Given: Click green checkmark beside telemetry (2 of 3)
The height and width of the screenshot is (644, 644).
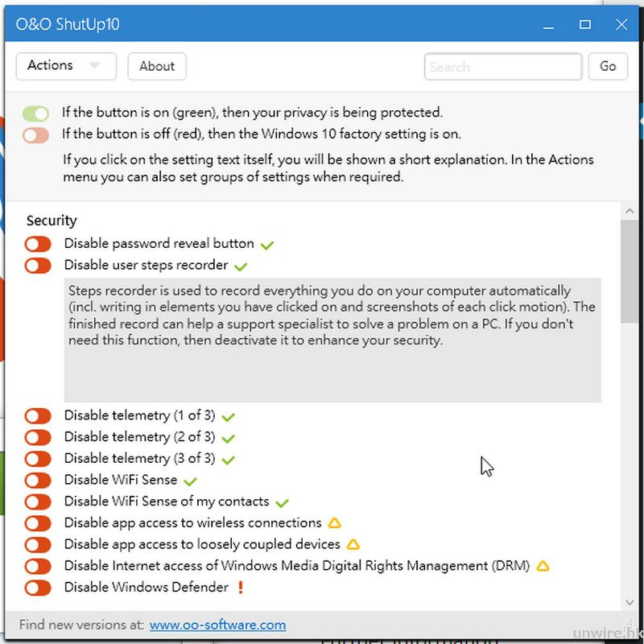Looking at the screenshot, I should click(x=229, y=438).
